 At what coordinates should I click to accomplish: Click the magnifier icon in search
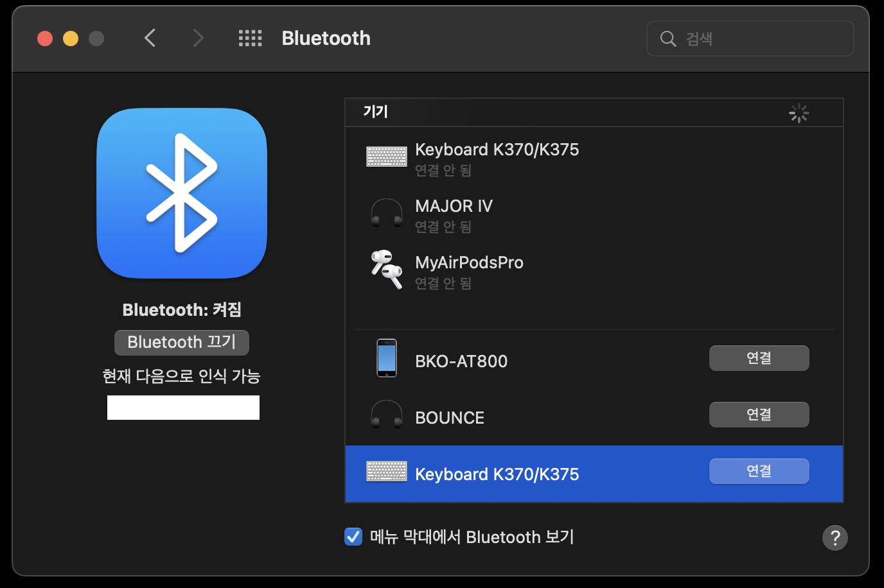tap(668, 39)
